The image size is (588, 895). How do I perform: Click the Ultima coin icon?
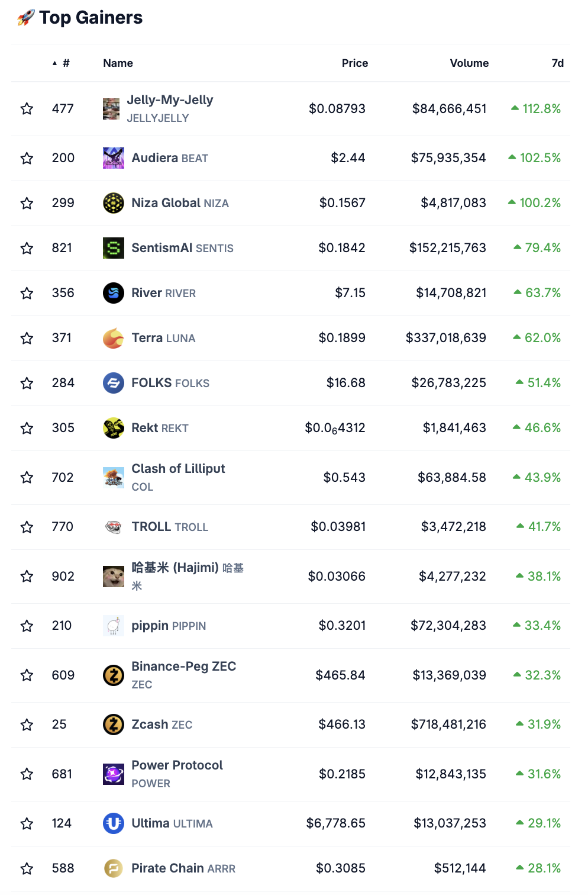[113, 823]
